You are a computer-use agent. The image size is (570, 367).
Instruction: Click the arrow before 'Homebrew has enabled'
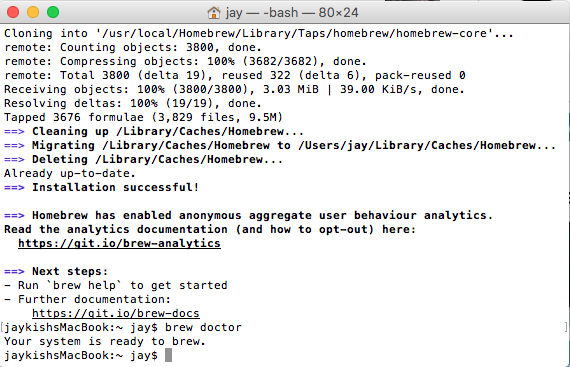pyautogui.click(x=14, y=215)
